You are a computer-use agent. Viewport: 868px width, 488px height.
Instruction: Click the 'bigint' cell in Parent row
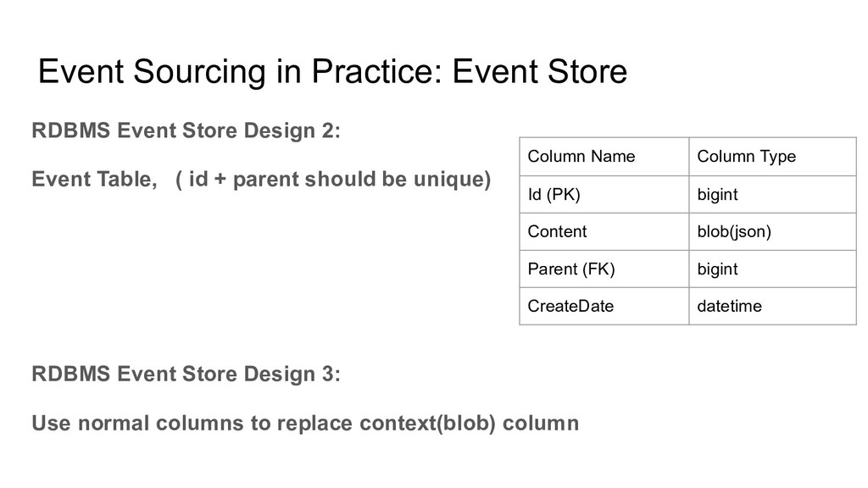[x=773, y=269]
